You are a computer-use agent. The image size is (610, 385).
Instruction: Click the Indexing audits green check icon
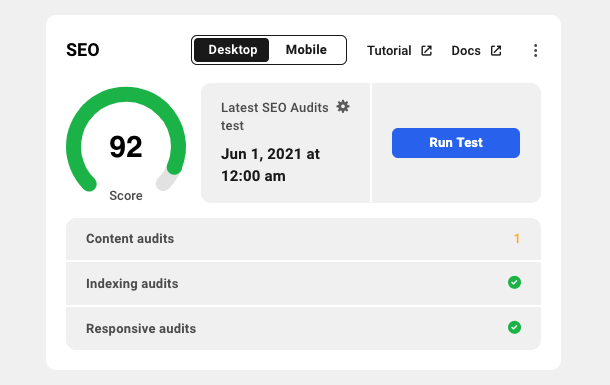[x=514, y=282]
